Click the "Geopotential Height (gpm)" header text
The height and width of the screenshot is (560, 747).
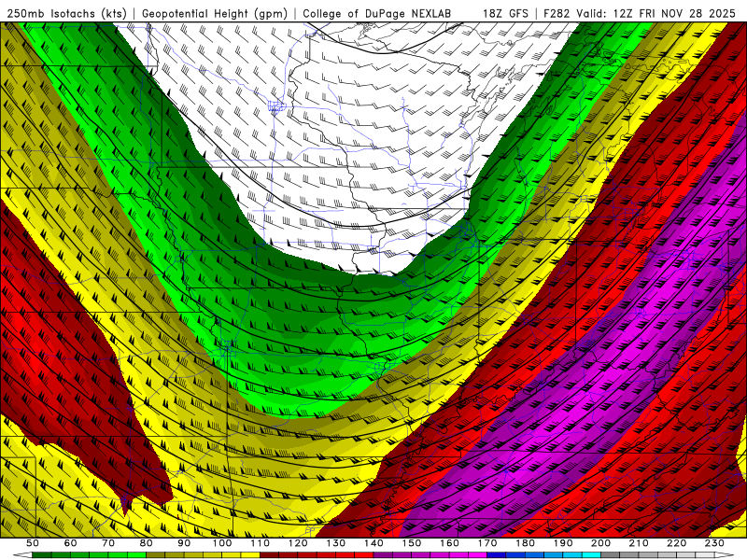[x=215, y=13]
